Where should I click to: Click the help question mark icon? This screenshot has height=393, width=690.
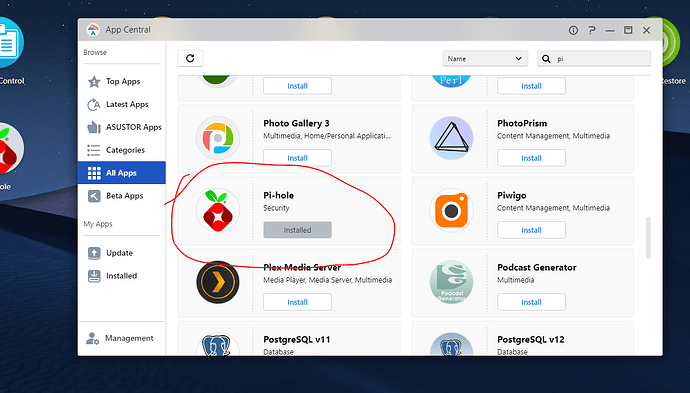pyautogui.click(x=591, y=30)
